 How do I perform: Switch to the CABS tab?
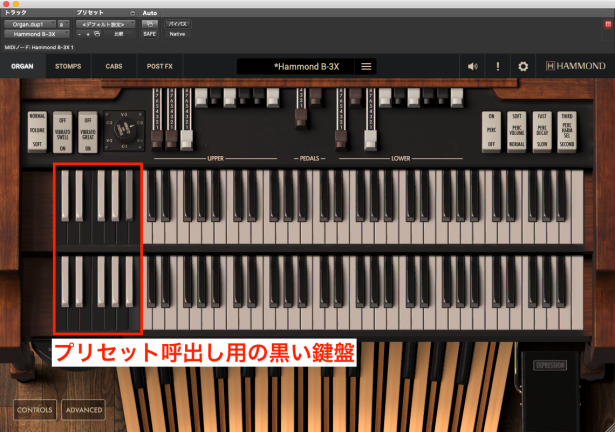click(x=114, y=66)
